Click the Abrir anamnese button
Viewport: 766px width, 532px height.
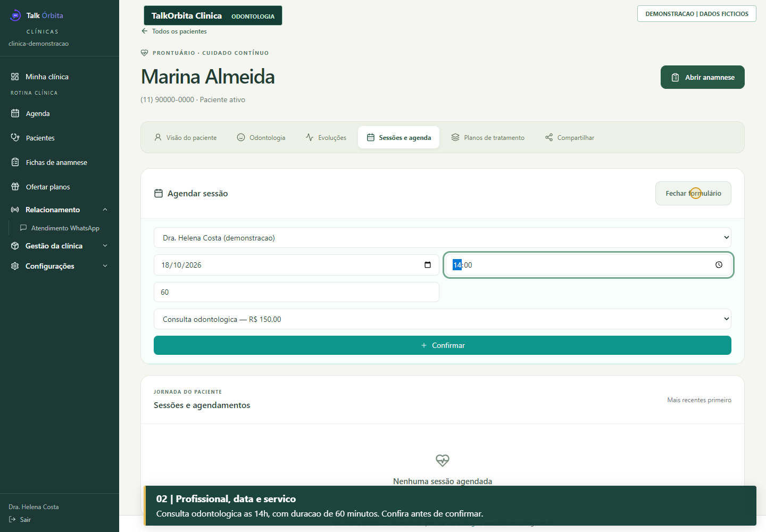click(703, 77)
